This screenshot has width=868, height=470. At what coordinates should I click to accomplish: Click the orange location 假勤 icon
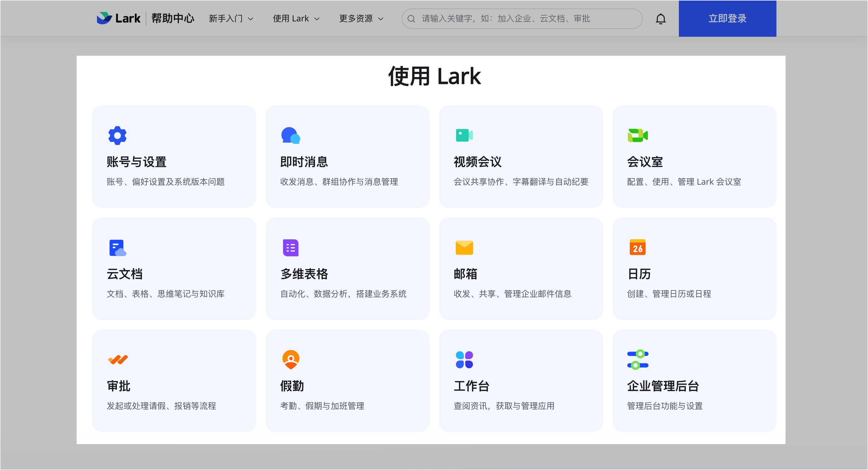click(291, 360)
